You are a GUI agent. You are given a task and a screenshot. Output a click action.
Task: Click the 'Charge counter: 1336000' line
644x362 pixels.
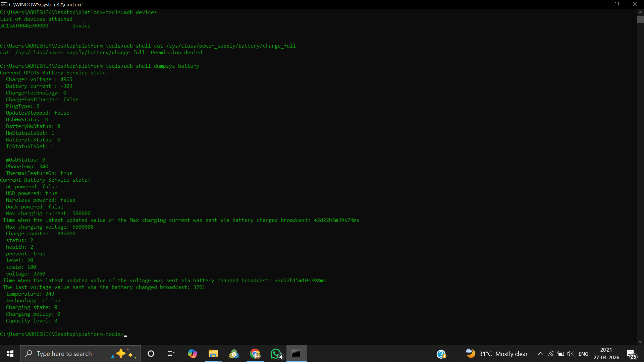41,234
